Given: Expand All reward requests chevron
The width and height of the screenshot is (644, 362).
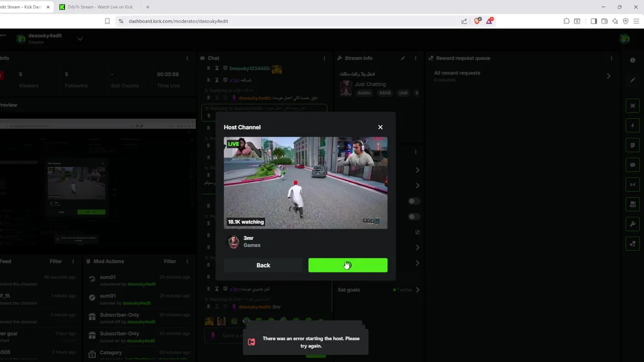Looking at the screenshot, I should point(608,76).
